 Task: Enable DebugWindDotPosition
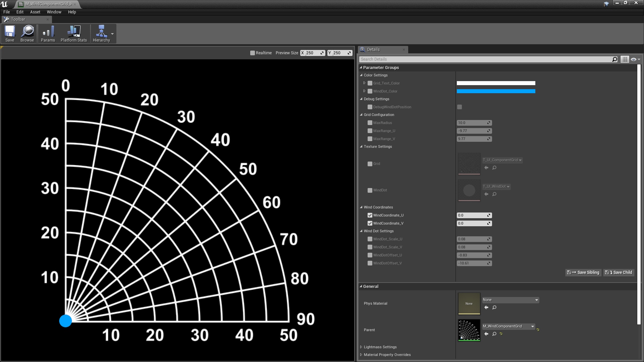click(460, 107)
